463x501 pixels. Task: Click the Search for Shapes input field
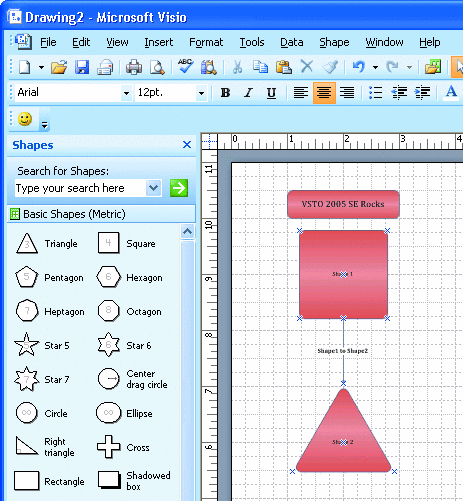[x=79, y=188]
